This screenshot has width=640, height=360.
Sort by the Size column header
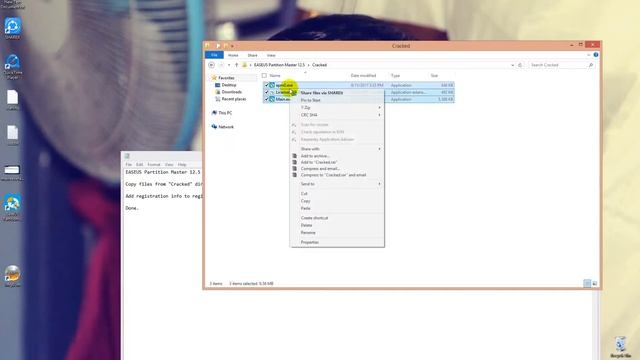click(434, 76)
